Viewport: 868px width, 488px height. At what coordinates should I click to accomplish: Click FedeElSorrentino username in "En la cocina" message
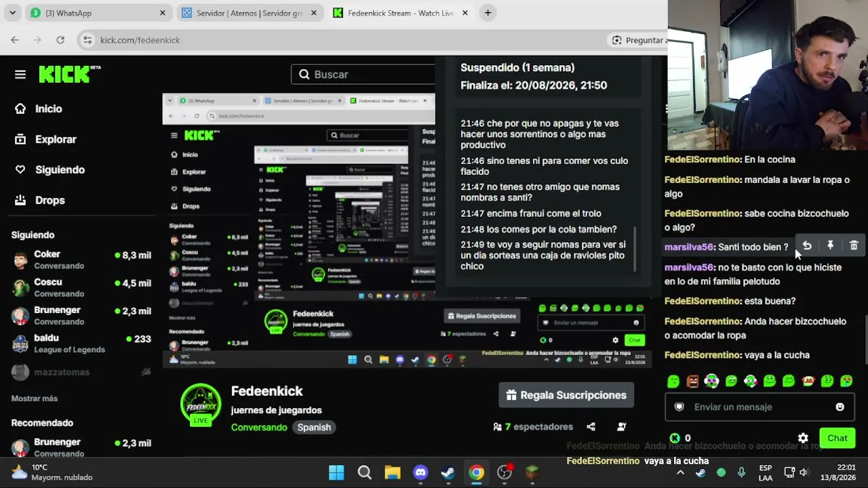click(x=703, y=159)
